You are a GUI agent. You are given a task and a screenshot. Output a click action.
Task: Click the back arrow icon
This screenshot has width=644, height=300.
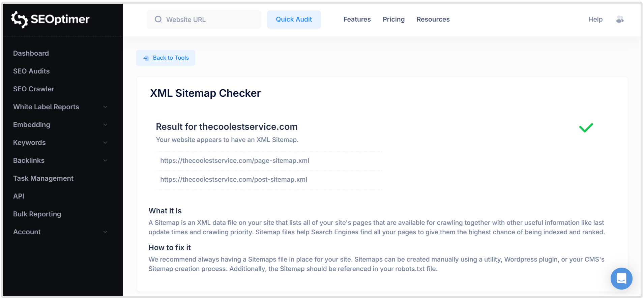(x=146, y=58)
